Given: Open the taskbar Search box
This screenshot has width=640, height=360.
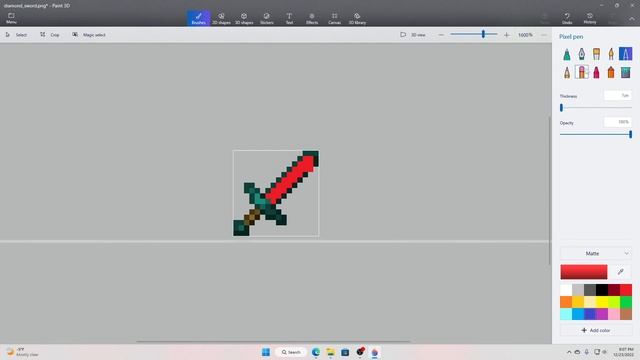Looking at the screenshot, I should (x=291, y=352).
